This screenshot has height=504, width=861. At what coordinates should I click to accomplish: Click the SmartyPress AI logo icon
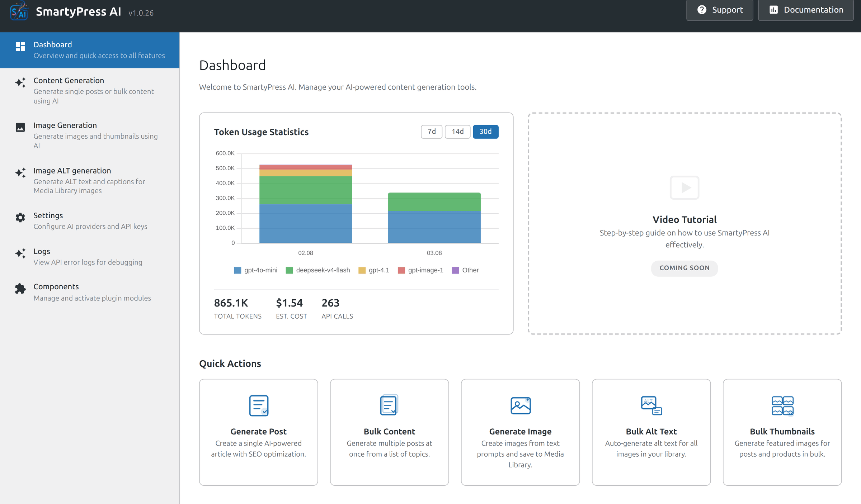[19, 10]
